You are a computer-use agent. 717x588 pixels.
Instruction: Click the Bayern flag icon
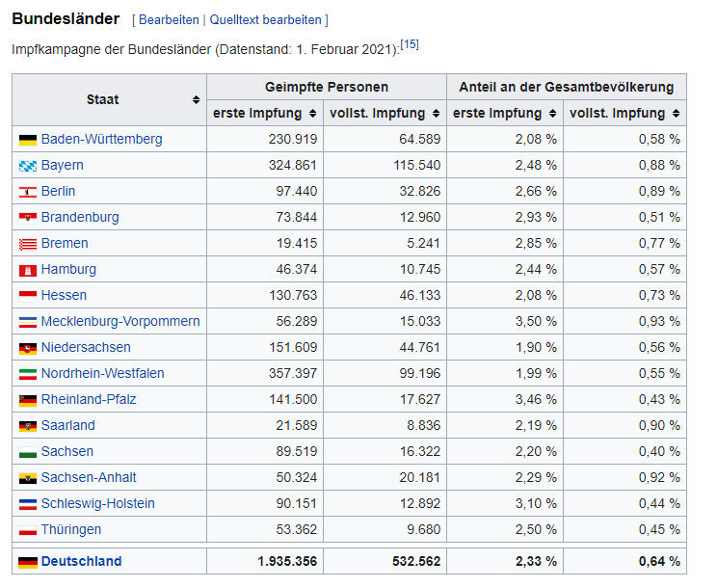tap(27, 166)
